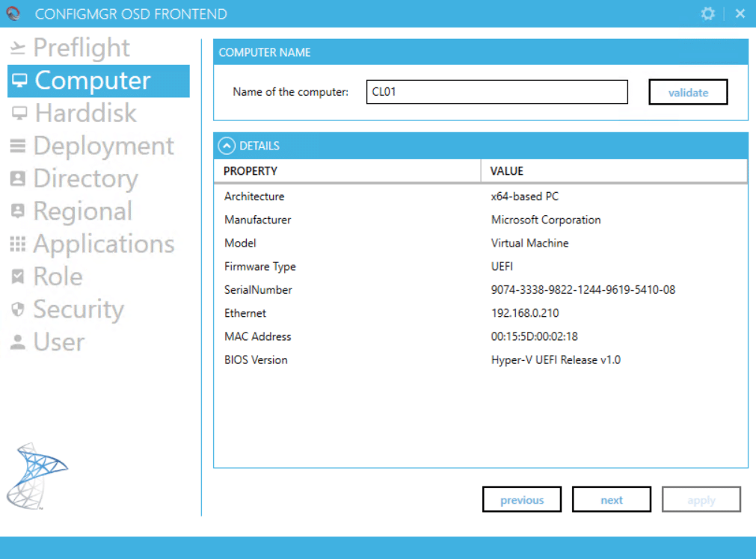This screenshot has width=756, height=559.
Task: Select the User person icon
Action: coord(18,342)
